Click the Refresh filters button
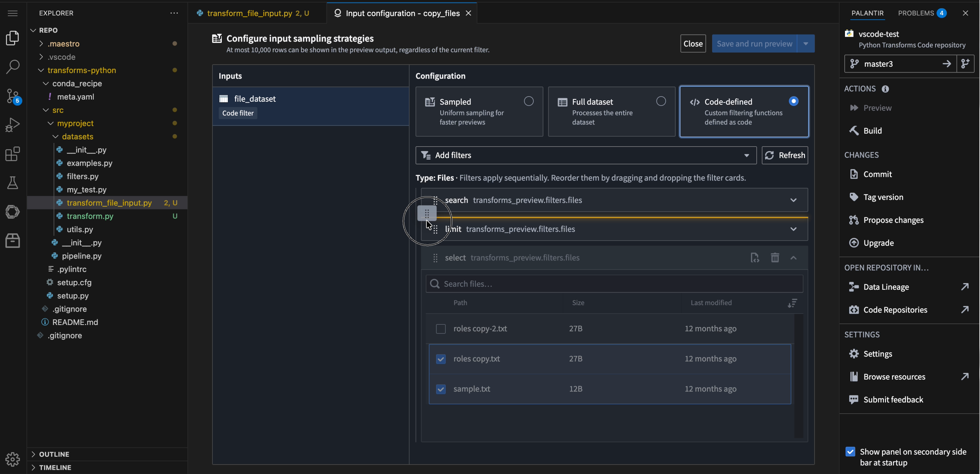This screenshot has height=474, width=980. [785, 155]
